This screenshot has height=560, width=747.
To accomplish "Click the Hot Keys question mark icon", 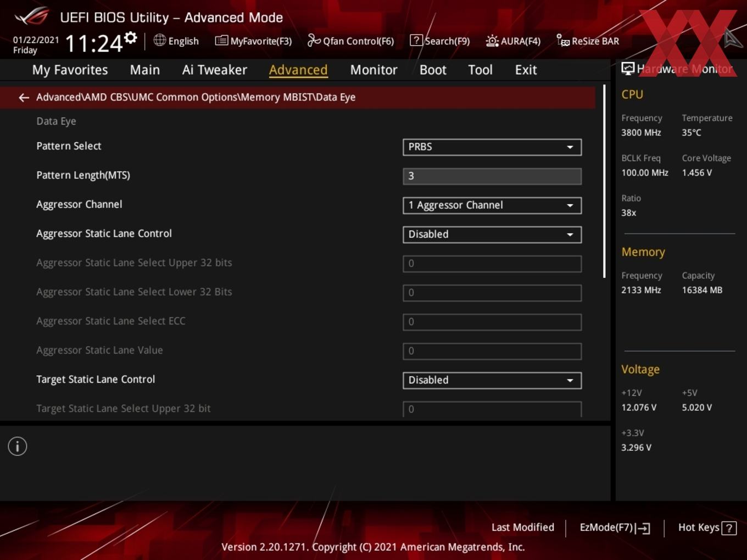I will tap(729, 528).
